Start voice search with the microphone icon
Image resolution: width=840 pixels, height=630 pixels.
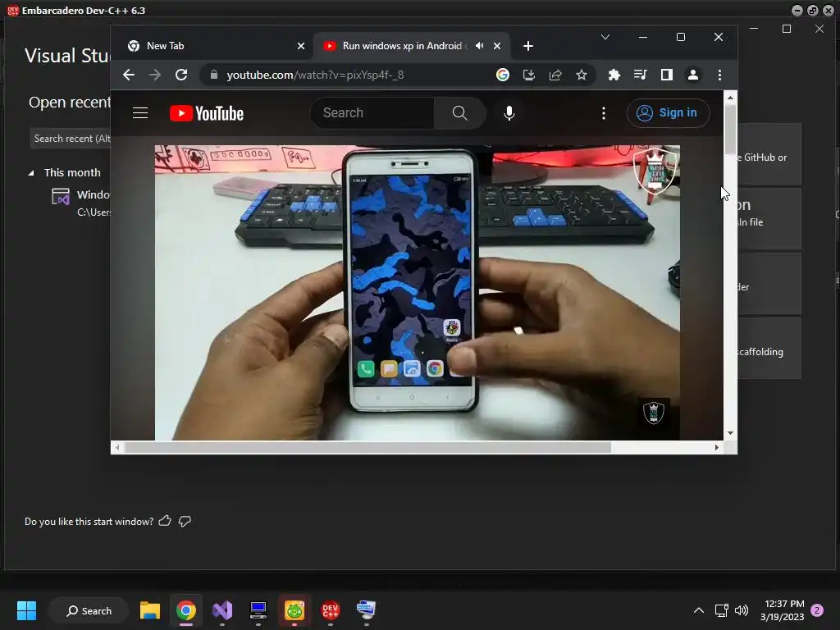point(509,113)
